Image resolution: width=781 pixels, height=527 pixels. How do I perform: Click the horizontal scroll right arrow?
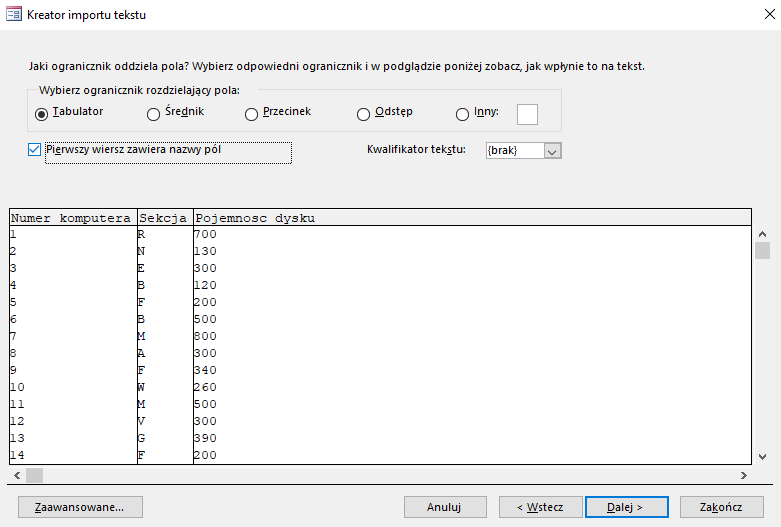(744, 475)
